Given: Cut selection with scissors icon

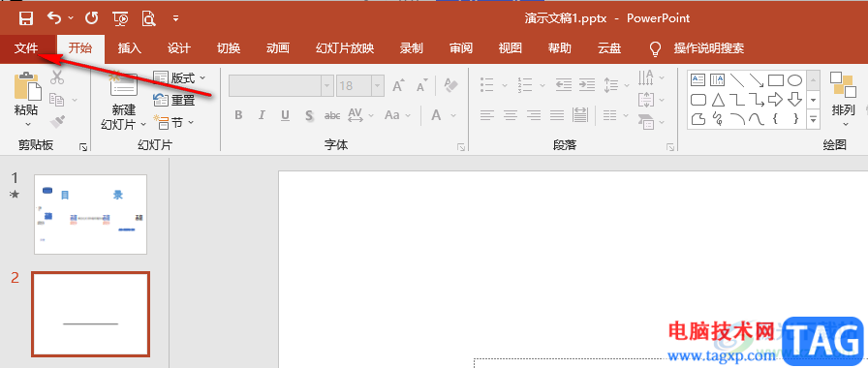Looking at the screenshot, I should tap(56, 77).
